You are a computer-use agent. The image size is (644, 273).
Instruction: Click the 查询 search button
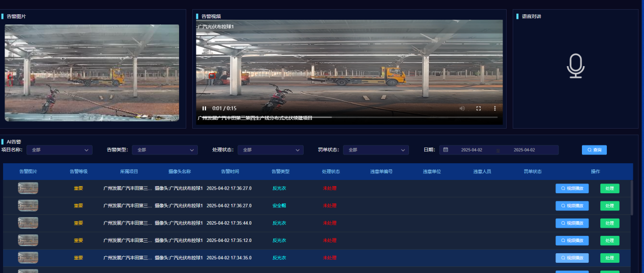tap(594, 150)
